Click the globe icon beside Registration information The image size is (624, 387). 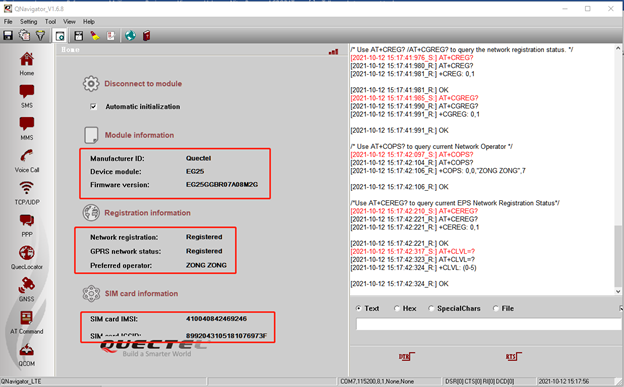(x=91, y=213)
